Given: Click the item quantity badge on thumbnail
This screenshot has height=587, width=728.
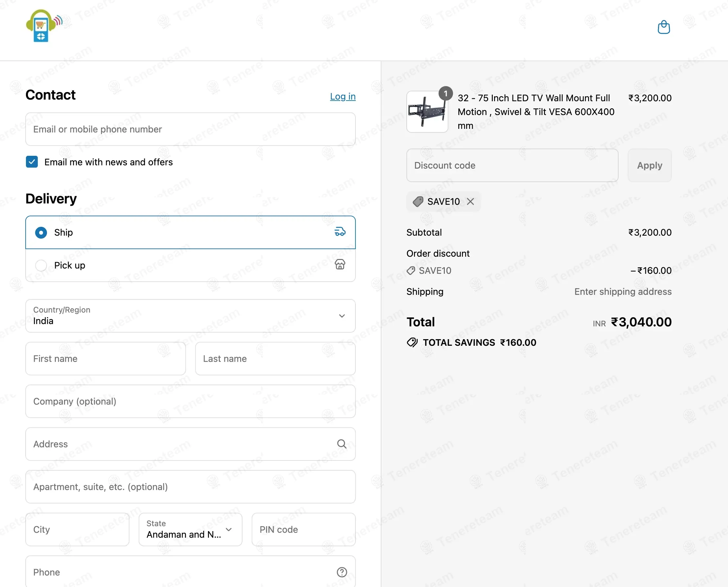Looking at the screenshot, I should (445, 93).
